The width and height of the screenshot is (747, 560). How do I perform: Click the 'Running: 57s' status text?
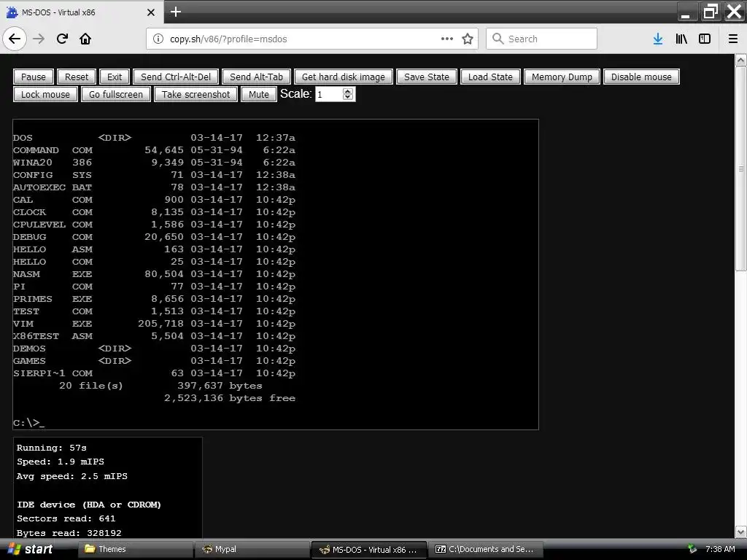(52, 448)
